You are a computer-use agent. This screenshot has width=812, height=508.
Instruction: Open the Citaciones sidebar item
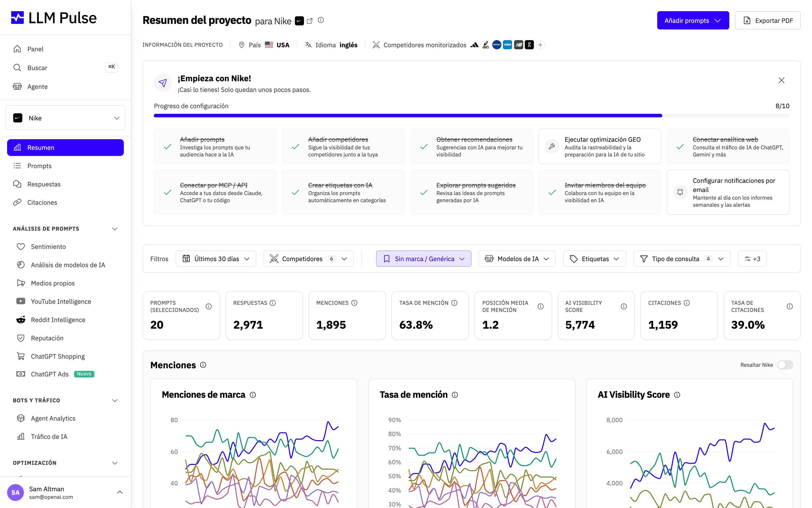coord(65,203)
